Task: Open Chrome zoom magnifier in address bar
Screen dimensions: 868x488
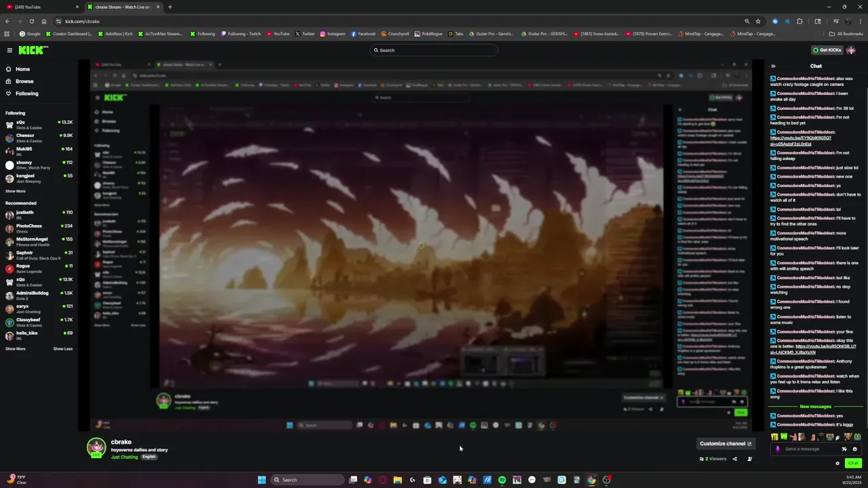Action: coord(747,21)
